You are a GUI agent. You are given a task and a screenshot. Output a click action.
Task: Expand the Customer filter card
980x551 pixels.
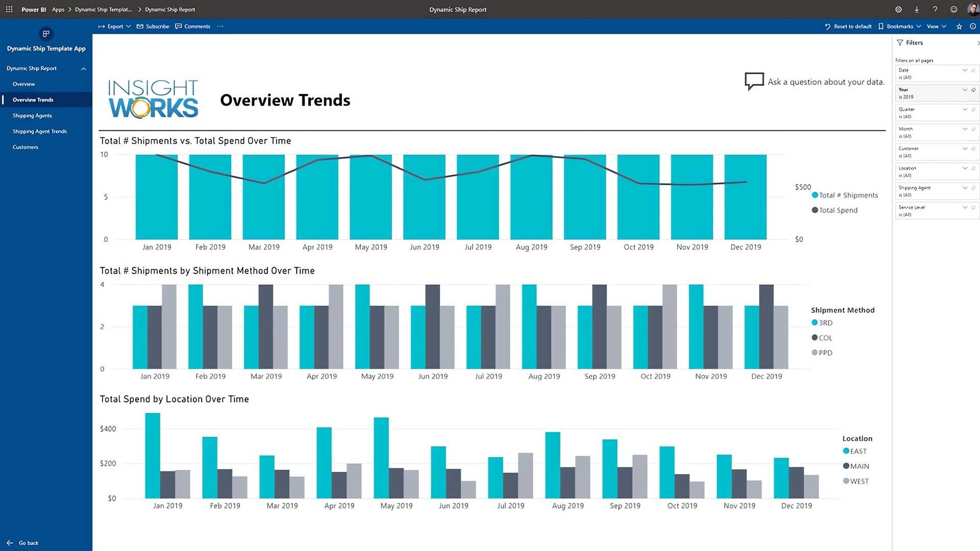pos(965,148)
